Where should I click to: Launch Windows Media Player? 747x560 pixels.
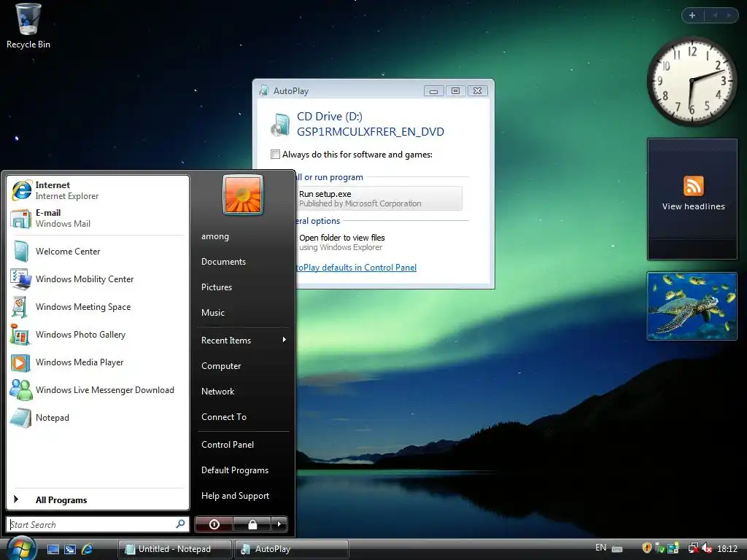pos(98,362)
